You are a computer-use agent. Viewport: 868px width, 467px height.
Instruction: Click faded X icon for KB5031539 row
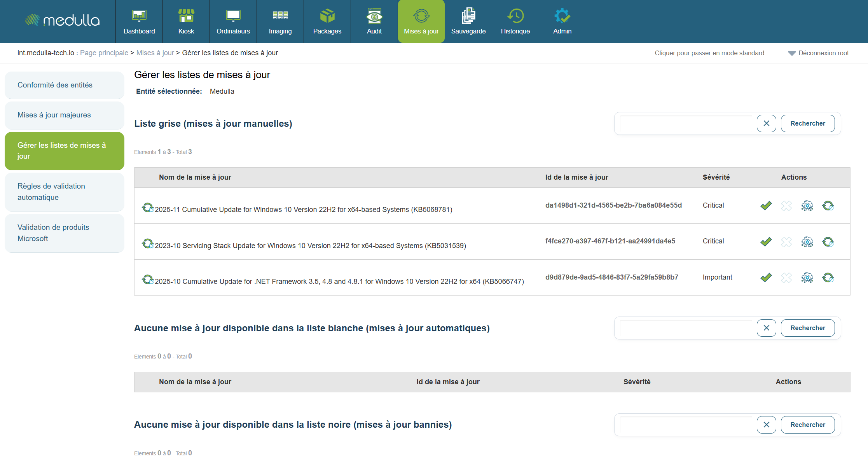(786, 242)
